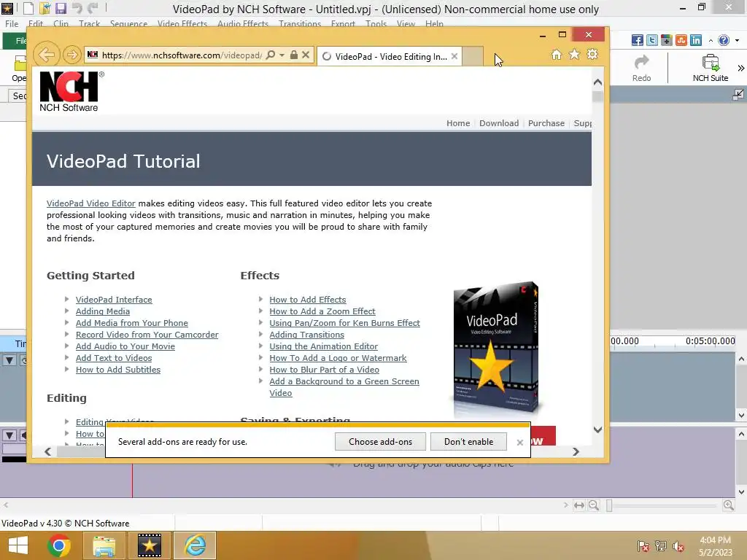Open the video track dropdown triangle
Screen dimensions: 747x560
(9, 360)
